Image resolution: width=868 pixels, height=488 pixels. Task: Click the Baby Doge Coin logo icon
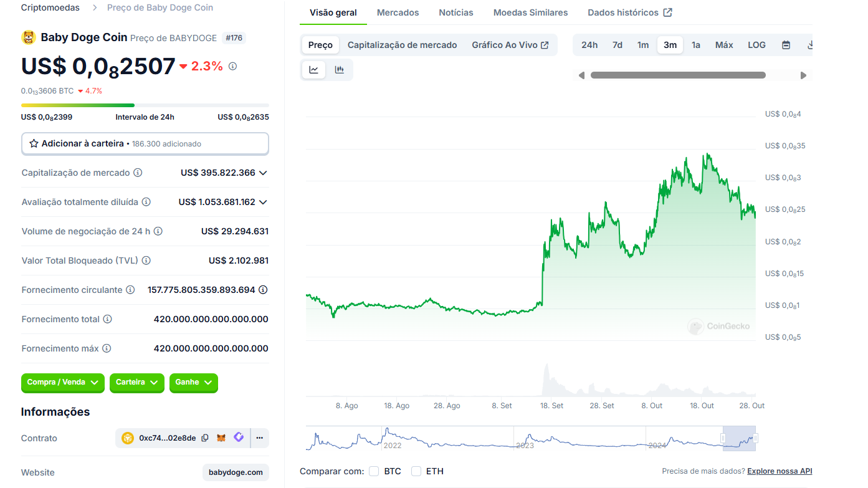29,37
